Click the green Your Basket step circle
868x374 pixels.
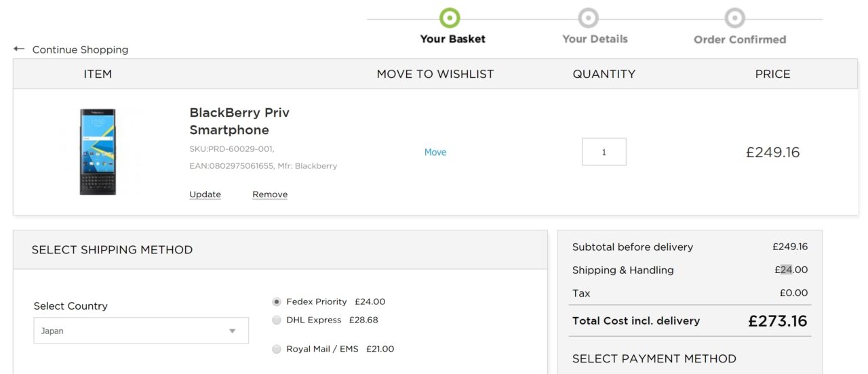[450, 18]
